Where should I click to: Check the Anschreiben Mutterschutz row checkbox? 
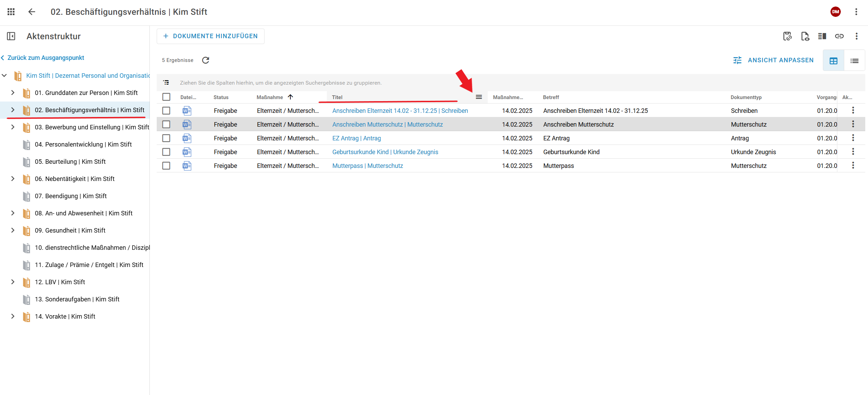click(166, 124)
